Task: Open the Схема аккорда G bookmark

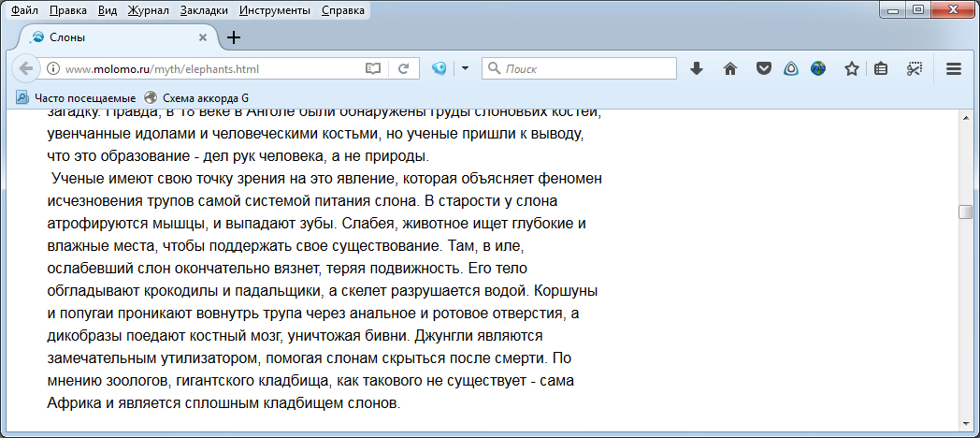Action: click(x=196, y=97)
